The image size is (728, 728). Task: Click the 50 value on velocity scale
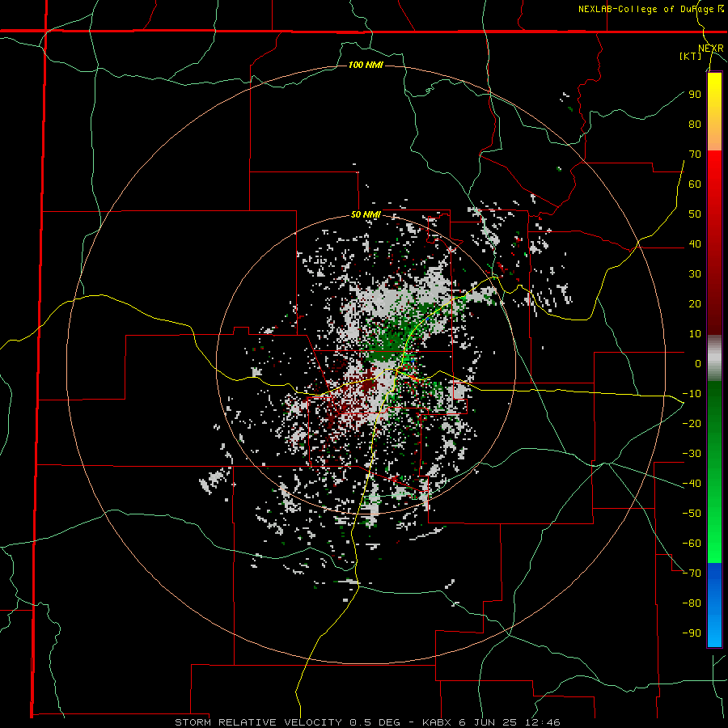pos(695,214)
